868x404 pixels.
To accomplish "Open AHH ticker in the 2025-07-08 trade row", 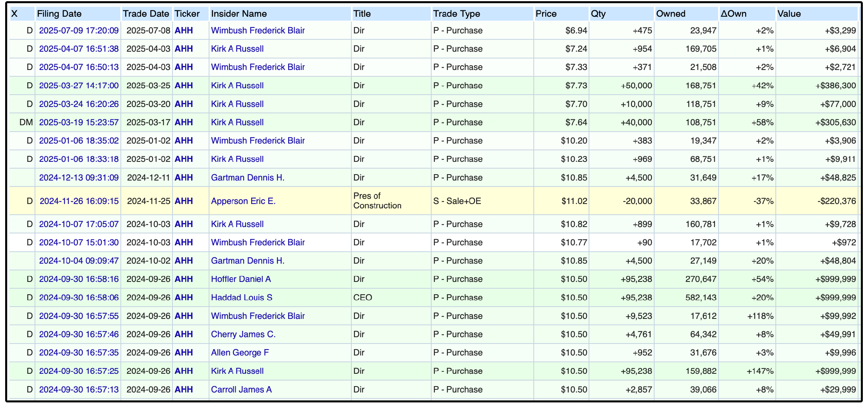I will click(x=184, y=31).
